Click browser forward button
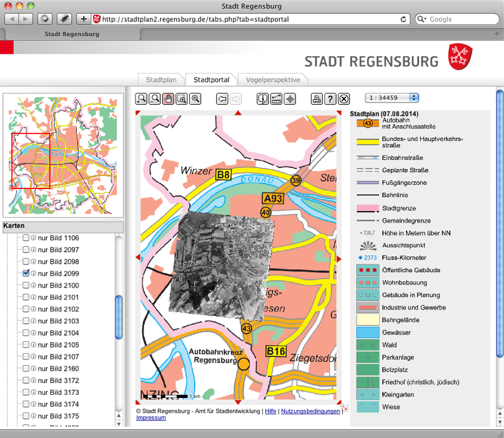 click(x=26, y=19)
